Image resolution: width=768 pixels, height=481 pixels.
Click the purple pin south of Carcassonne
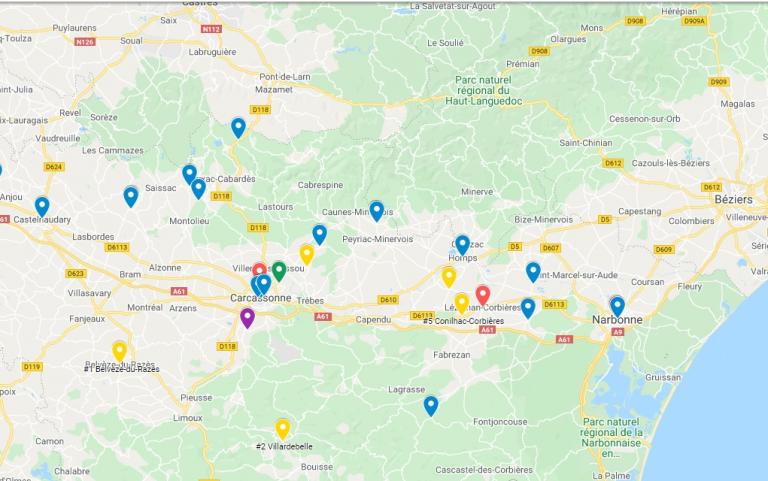point(247,318)
